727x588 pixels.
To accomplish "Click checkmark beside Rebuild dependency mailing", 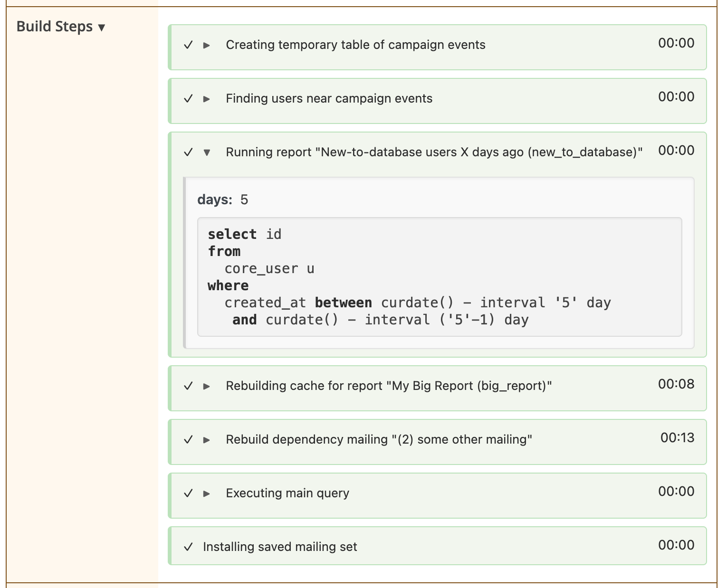I will [189, 440].
